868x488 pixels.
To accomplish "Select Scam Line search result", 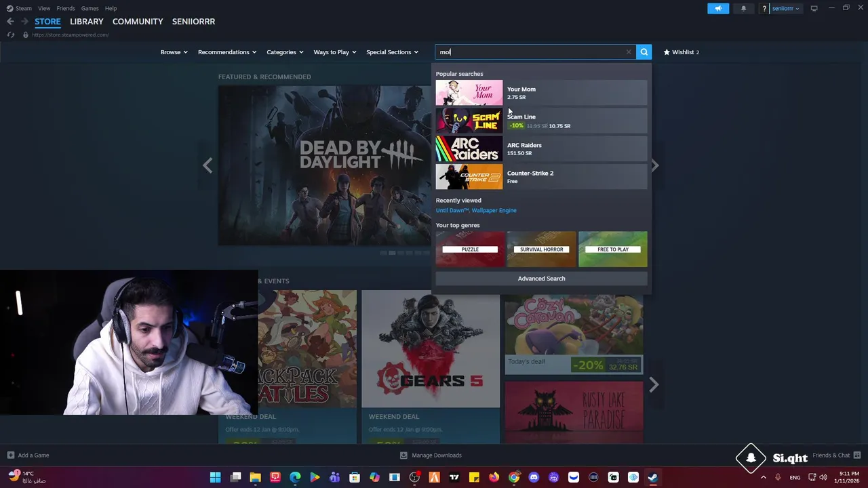I will [x=541, y=121].
